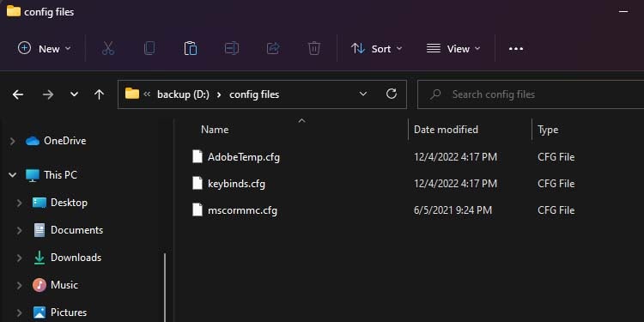Click the Rename icon in toolbar
This screenshot has height=322, width=644.
click(x=232, y=48)
